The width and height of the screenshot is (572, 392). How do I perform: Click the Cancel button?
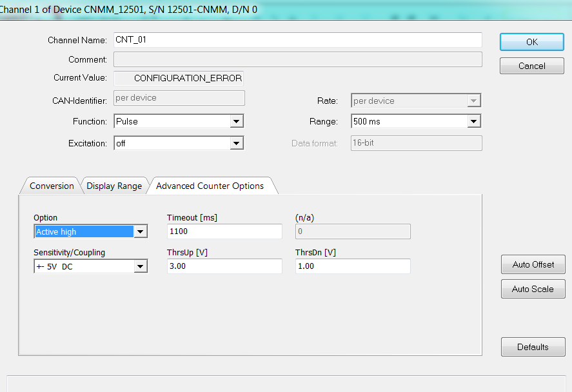[x=532, y=66]
